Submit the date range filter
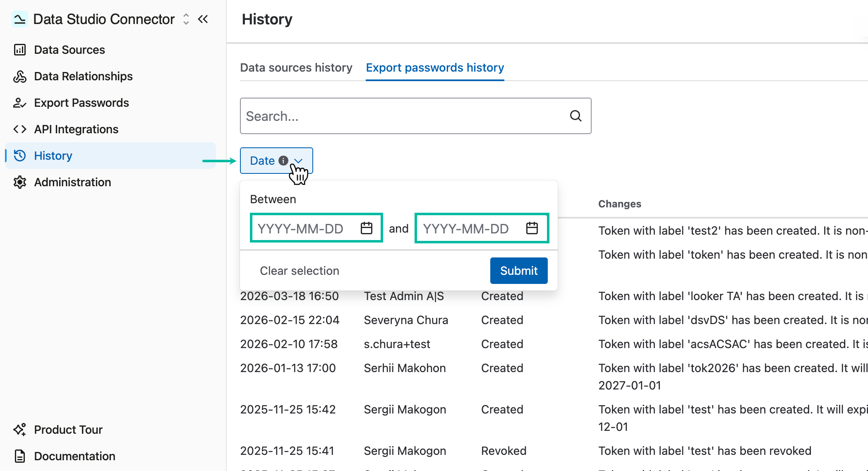 [x=519, y=271]
